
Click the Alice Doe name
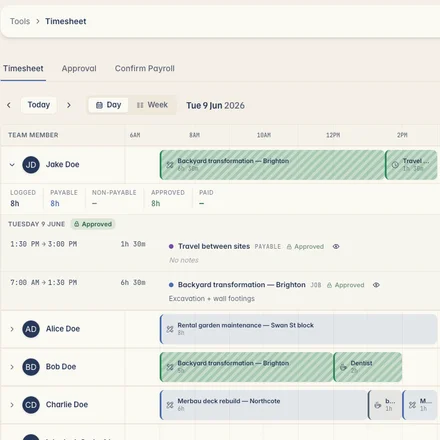(x=63, y=329)
